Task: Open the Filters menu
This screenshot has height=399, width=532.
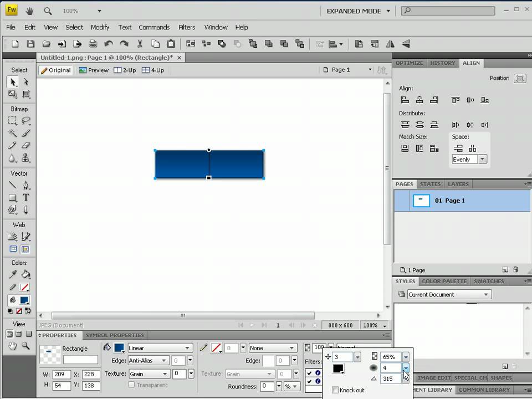Action: click(187, 27)
